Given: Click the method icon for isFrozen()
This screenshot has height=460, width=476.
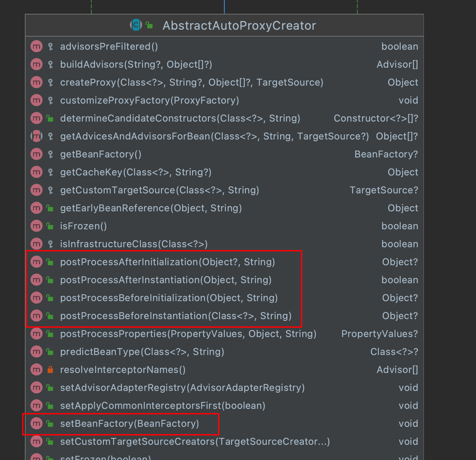Looking at the screenshot, I should pos(36,226).
